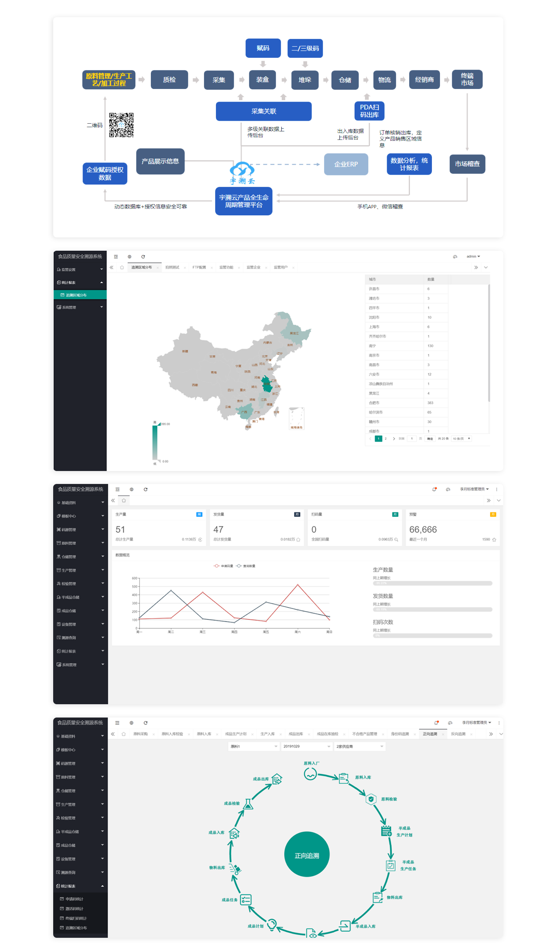The width and height of the screenshot is (560, 949).
Task: Switch to 监管用户 tab
Action: [281, 267]
